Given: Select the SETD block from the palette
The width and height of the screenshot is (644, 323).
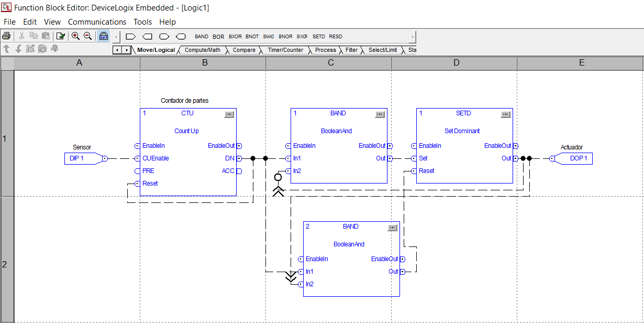Looking at the screenshot, I should pos(318,37).
